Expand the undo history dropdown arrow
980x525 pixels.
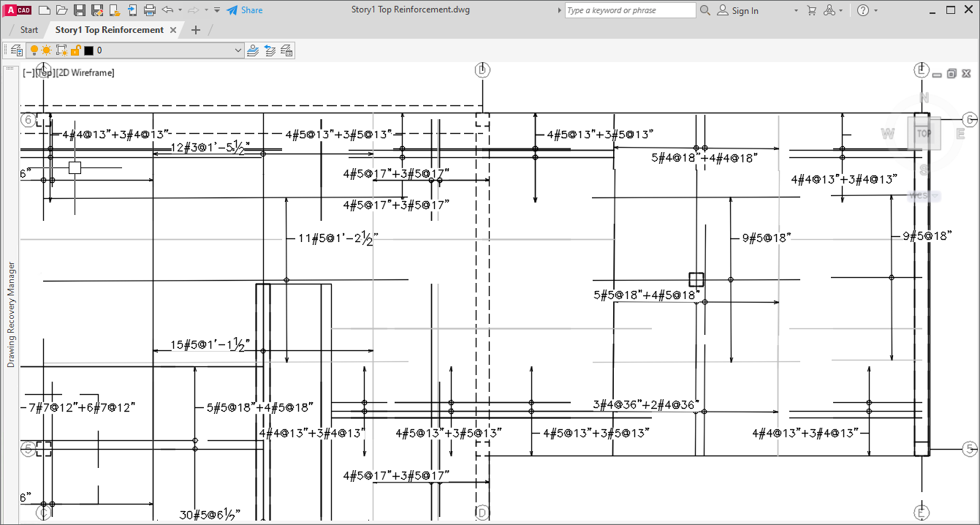[180, 10]
